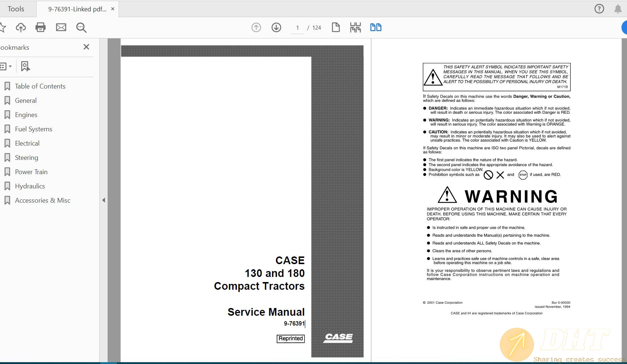
Task: Open Help with the question mark icon
Action: point(599,8)
